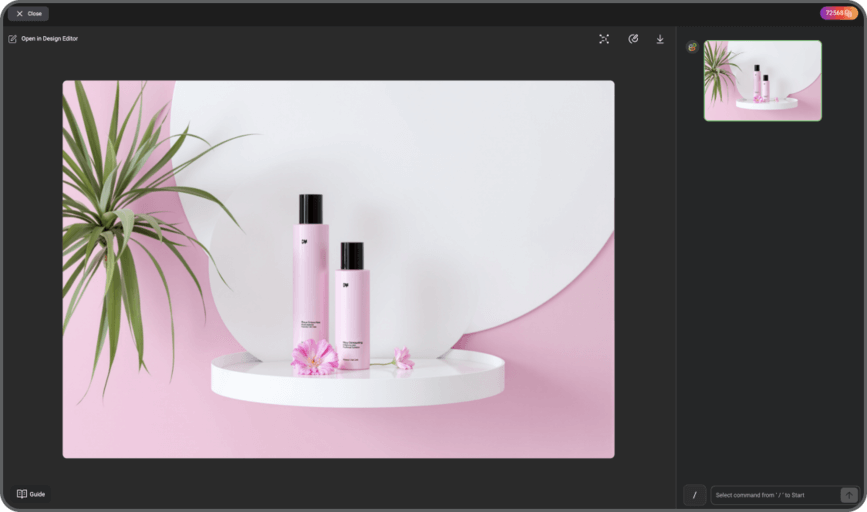Viewport: 867px width, 512px height.
Task: Click the circular regenerate edit icon
Action: (x=633, y=39)
